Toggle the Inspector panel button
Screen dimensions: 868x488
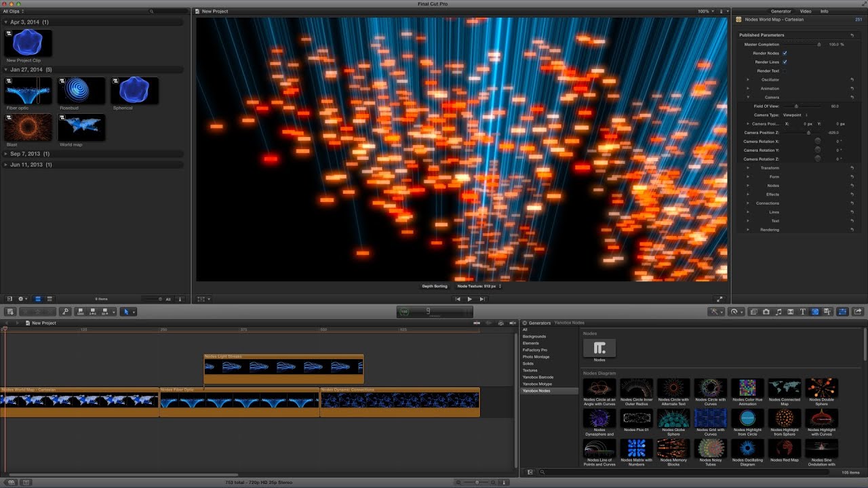843,312
